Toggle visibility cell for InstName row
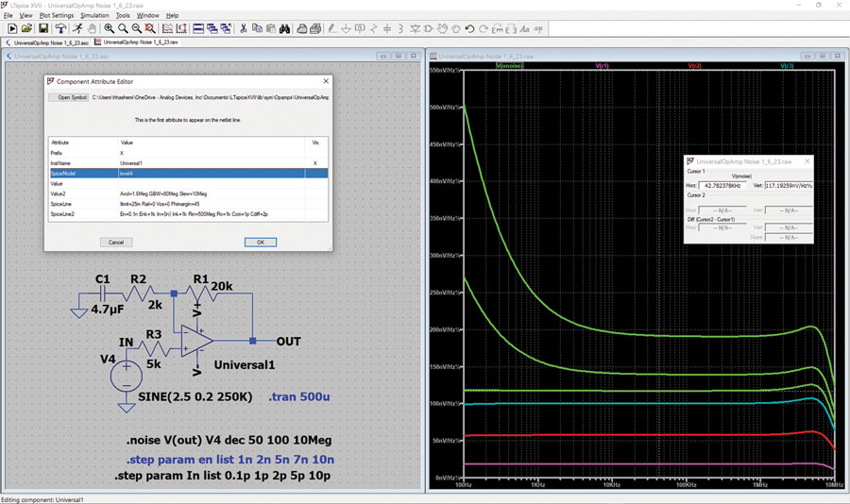The height and width of the screenshot is (504, 850). 316,163
